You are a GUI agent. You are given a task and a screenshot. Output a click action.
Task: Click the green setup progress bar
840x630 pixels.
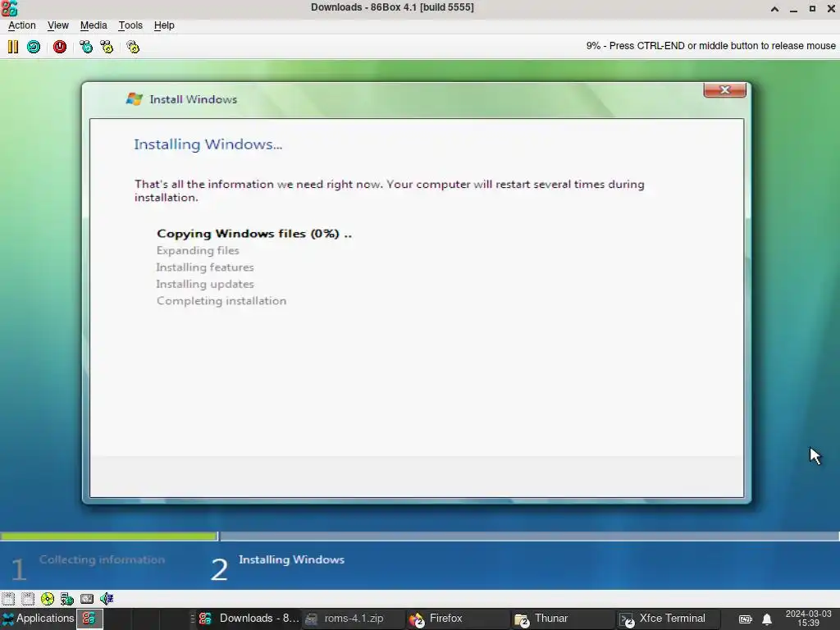click(x=109, y=536)
